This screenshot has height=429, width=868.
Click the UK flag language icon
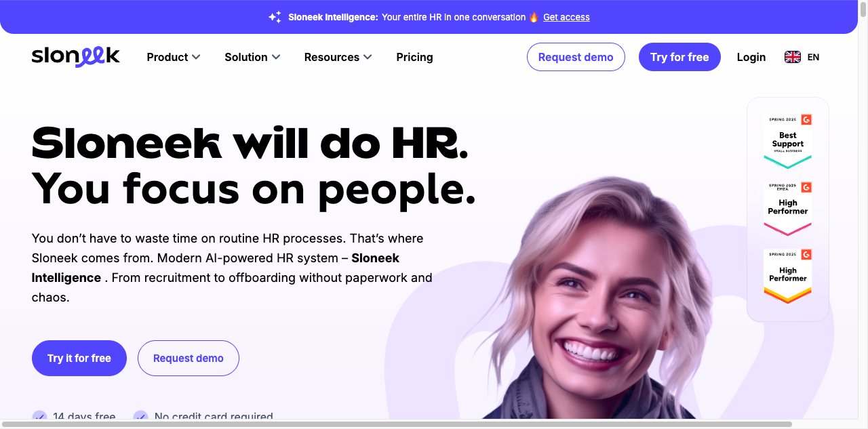[x=793, y=57]
